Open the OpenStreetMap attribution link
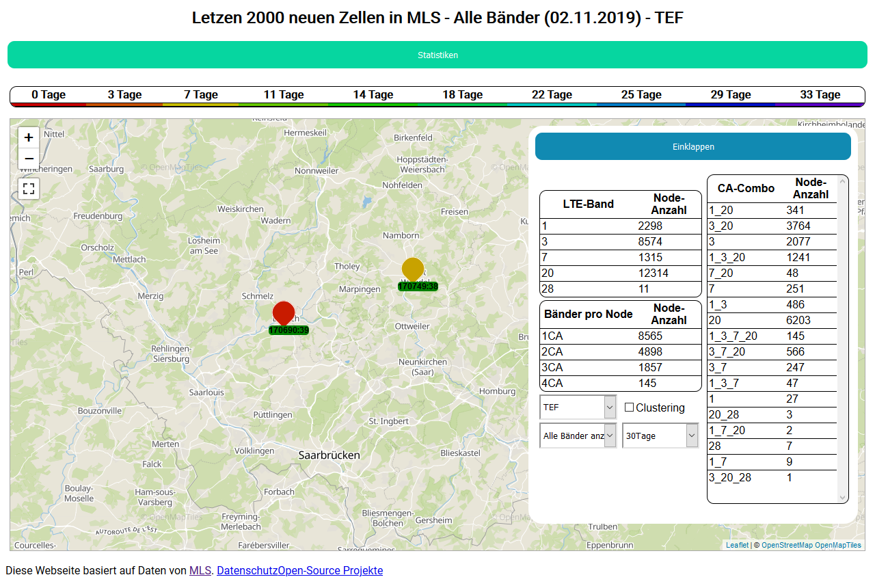This screenshot has height=588, width=875. (786, 545)
